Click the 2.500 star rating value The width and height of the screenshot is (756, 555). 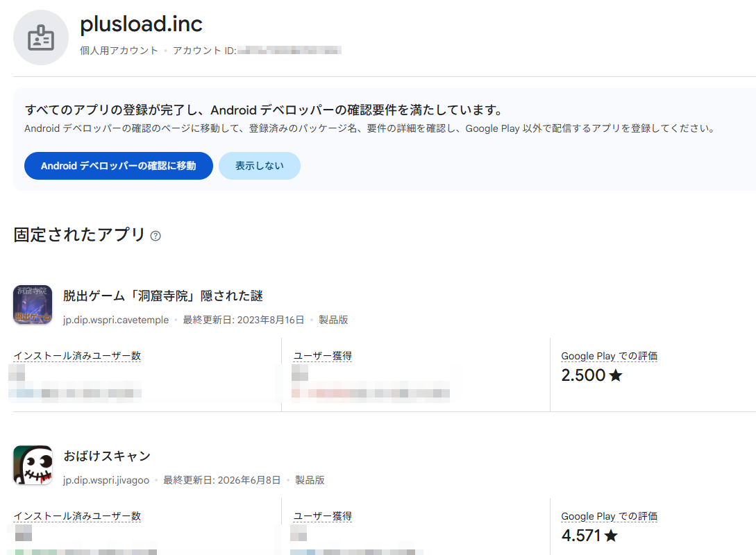click(583, 375)
